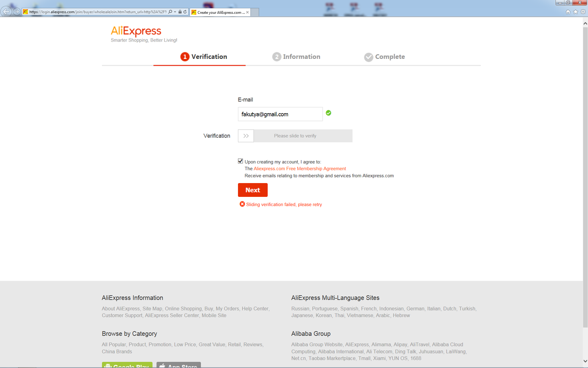588x368 pixels.
Task: Open 'Tmall' footer link
Action: click(364, 358)
